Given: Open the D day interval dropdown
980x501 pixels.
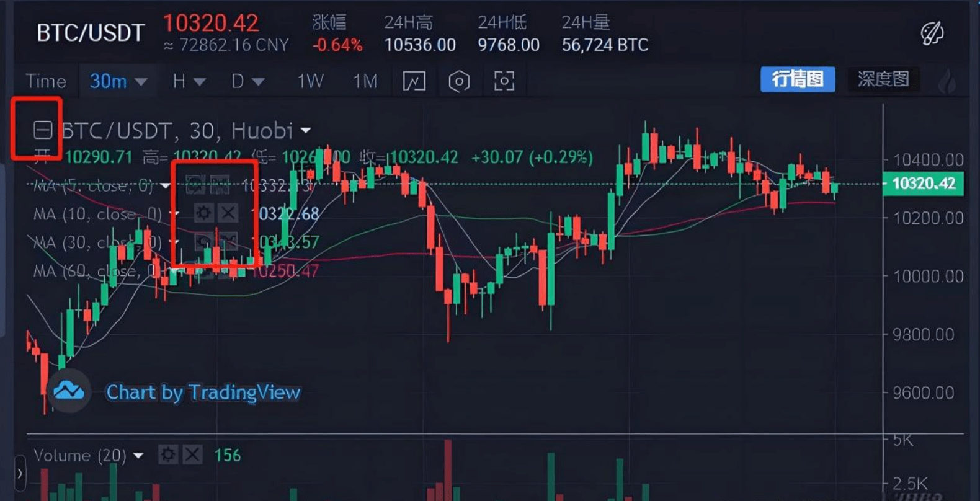Looking at the screenshot, I should pos(248,81).
